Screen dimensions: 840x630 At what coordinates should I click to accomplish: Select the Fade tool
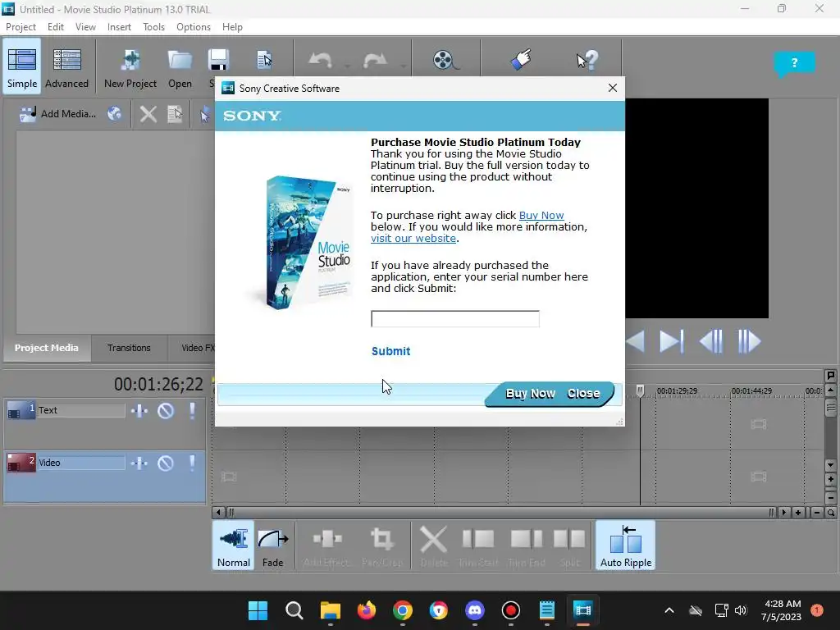272,546
